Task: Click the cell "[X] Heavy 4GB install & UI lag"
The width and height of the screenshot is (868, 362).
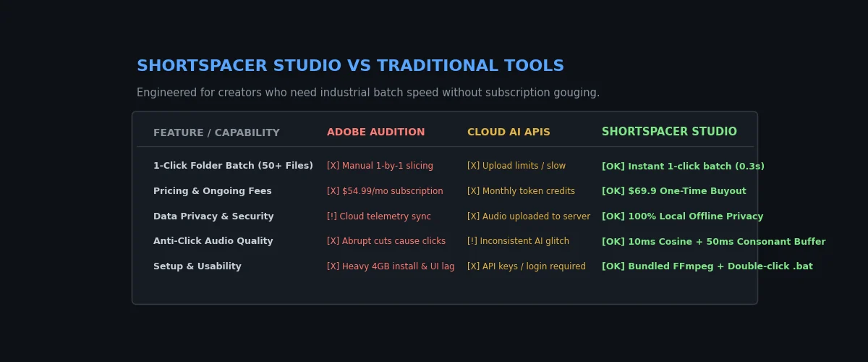Action: tap(391, 266)
